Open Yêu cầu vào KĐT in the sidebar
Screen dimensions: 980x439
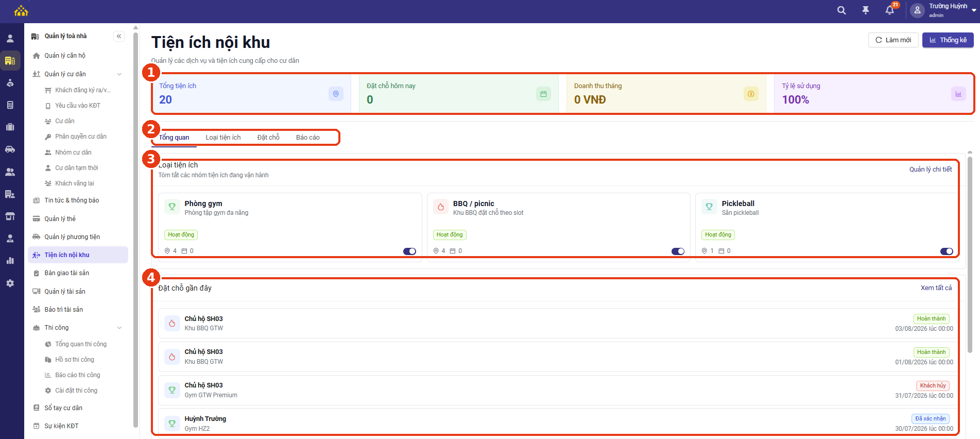(78, 106)
